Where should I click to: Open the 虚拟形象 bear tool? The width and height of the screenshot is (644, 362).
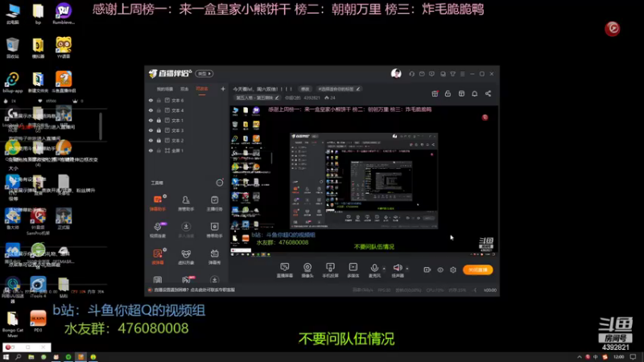[x=186, y=257]
